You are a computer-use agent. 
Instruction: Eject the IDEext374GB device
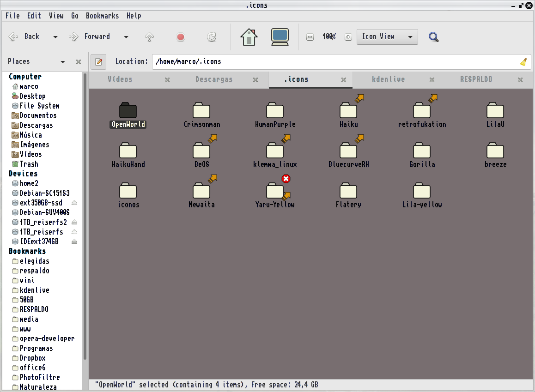tap(74, 241)
